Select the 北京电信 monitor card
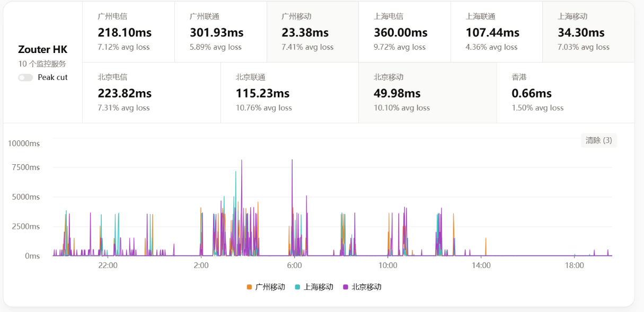The image size is (644, 312). point(151,93)
